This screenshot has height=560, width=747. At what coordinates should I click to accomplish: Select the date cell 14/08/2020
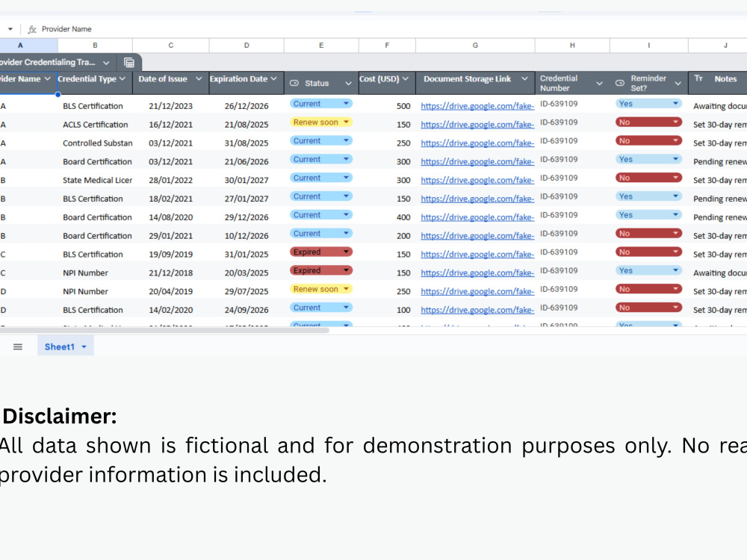(170, 217)
